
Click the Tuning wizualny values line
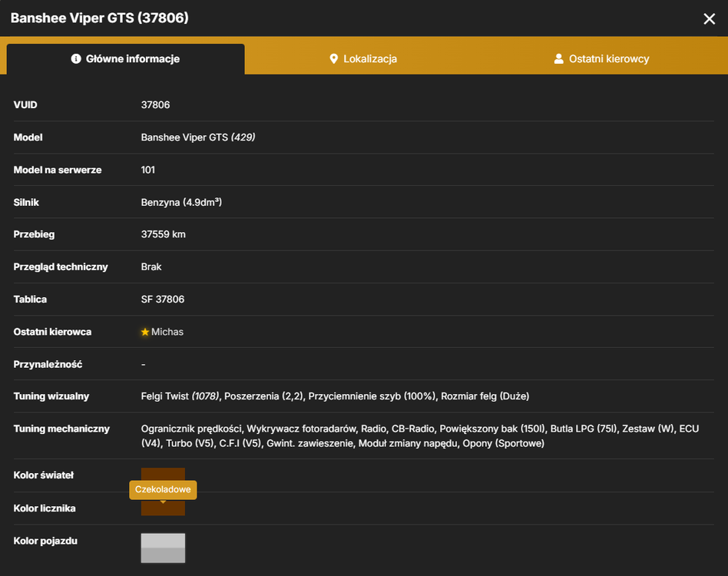tap(335, 396)
